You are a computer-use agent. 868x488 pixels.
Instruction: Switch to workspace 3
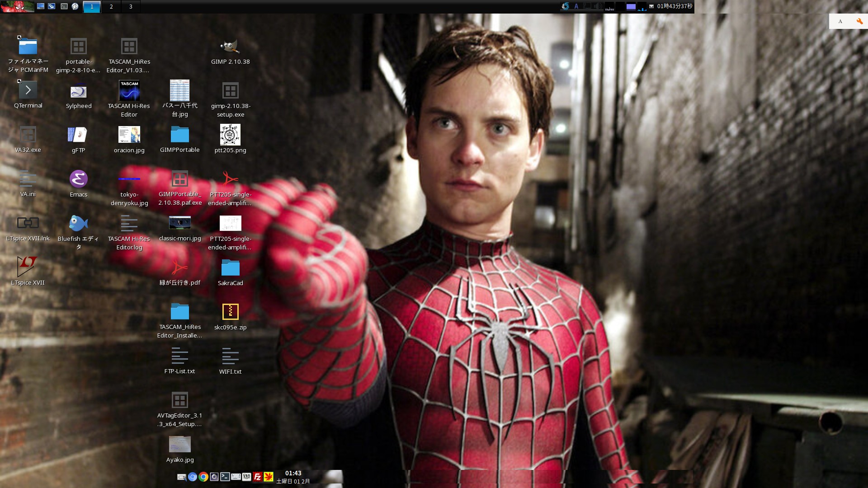131,7
